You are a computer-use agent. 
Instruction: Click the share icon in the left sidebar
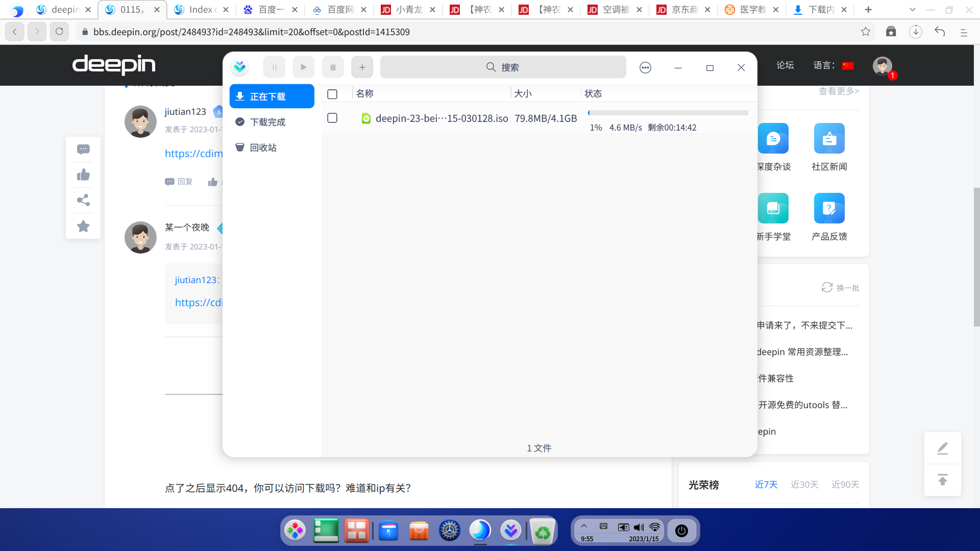click(x=83, y=200)
